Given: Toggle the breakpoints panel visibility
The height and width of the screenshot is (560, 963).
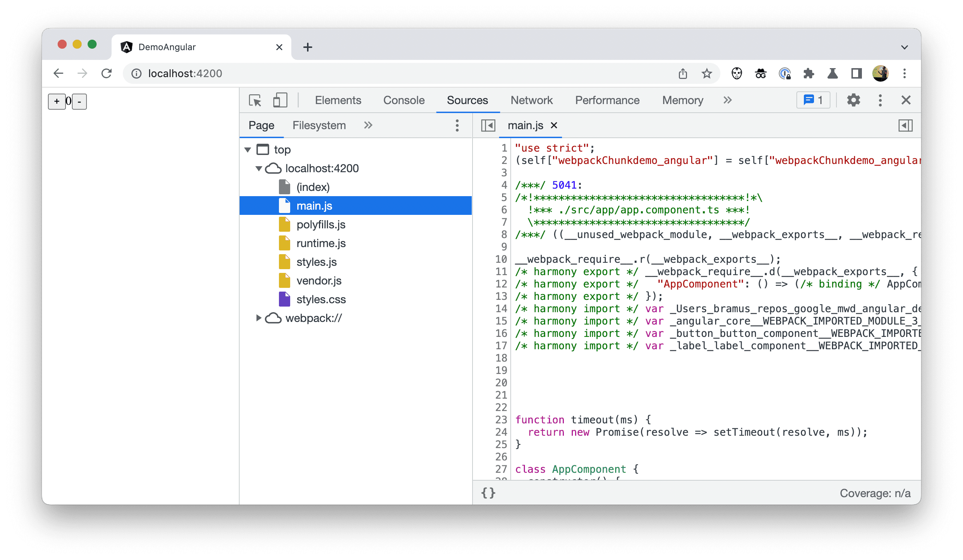Looking at the screenshot, I should coord(905,125).
